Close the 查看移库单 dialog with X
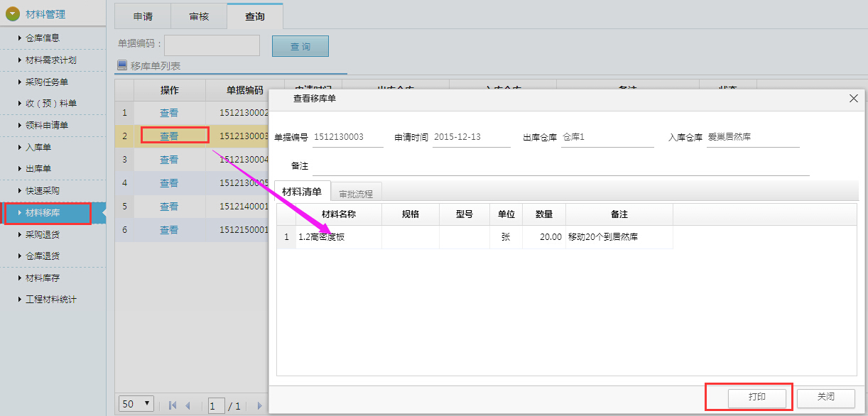The image size is (868, 416). coord(854,99)
